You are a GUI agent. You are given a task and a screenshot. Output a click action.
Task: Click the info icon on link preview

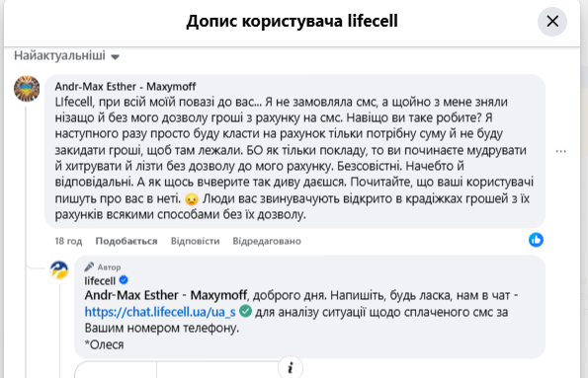click(291, 368)
